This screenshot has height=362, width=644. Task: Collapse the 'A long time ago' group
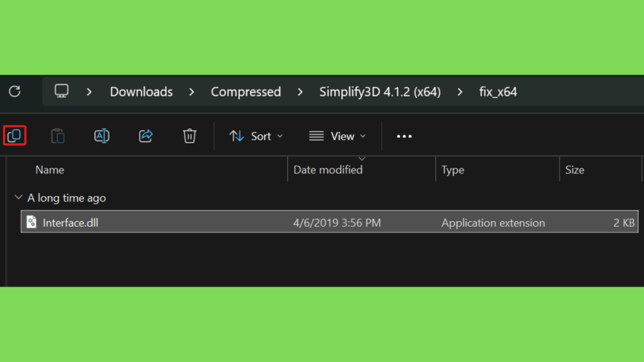[x=18, y=197]
